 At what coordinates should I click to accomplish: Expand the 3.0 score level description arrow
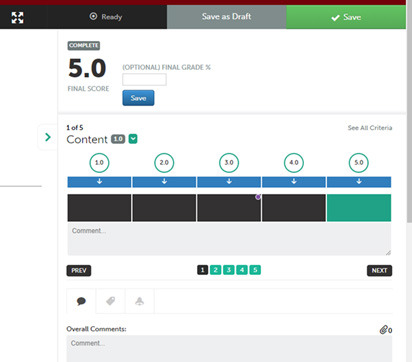point(229,182)
